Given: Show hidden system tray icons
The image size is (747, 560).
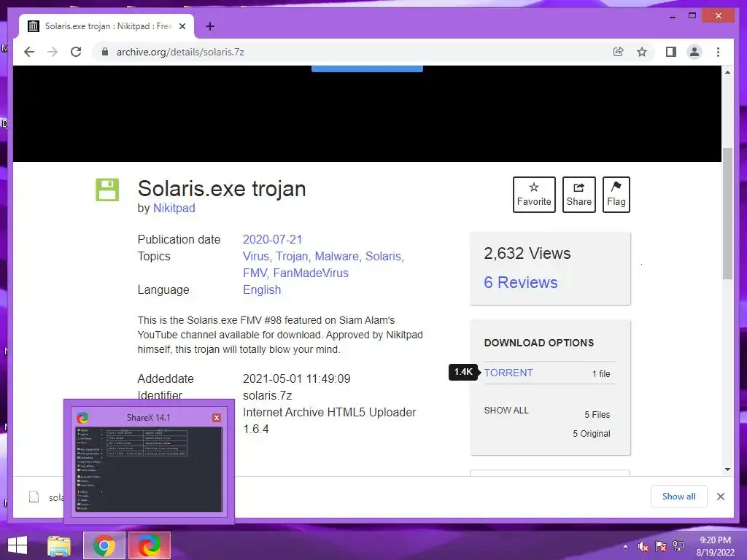Looking at the screenshot, I should click(x=625, y=546).
